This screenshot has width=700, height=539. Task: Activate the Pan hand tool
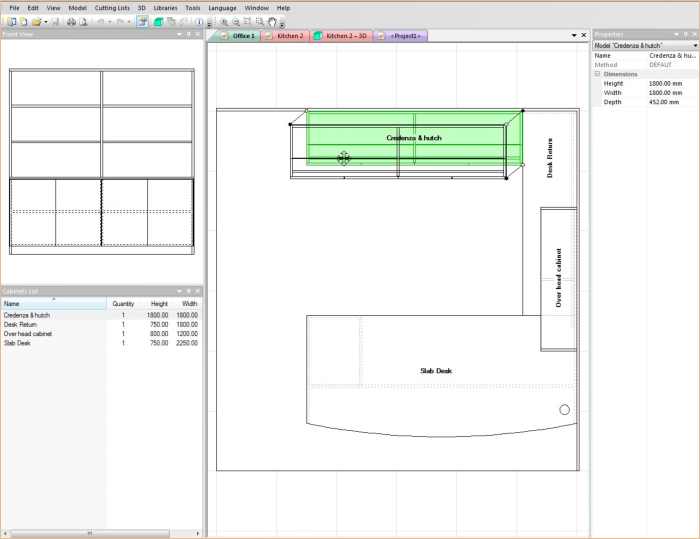click(271, 21)
